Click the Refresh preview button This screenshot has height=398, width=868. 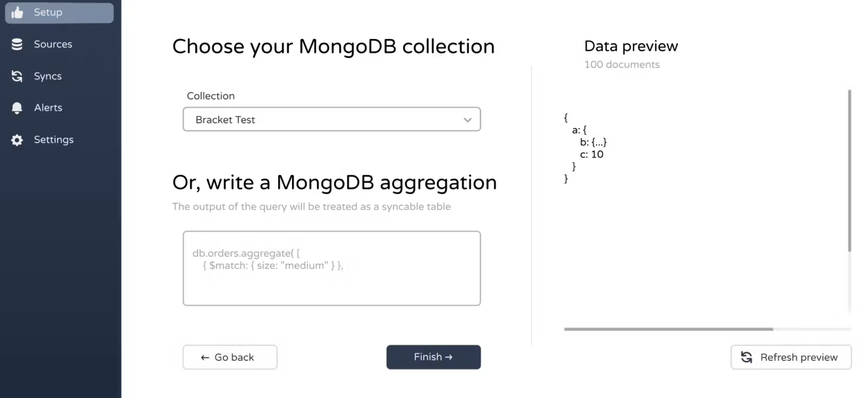(x=791, y=357)
